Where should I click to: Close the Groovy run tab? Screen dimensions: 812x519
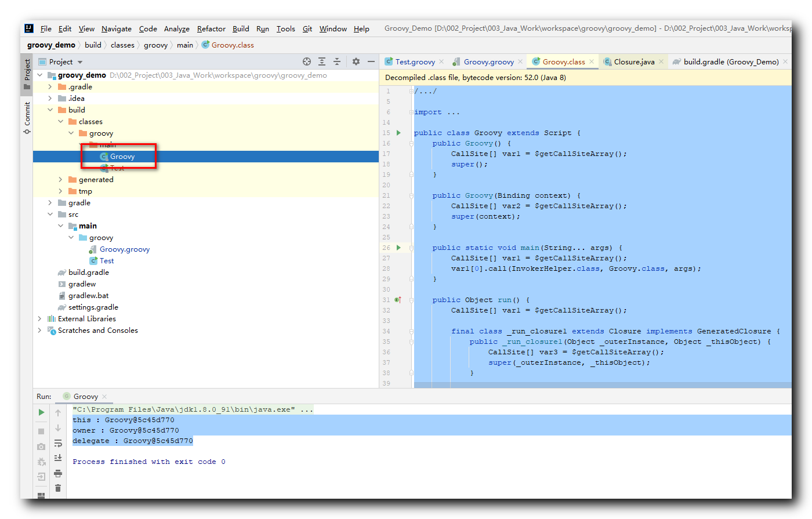(104, 397)
